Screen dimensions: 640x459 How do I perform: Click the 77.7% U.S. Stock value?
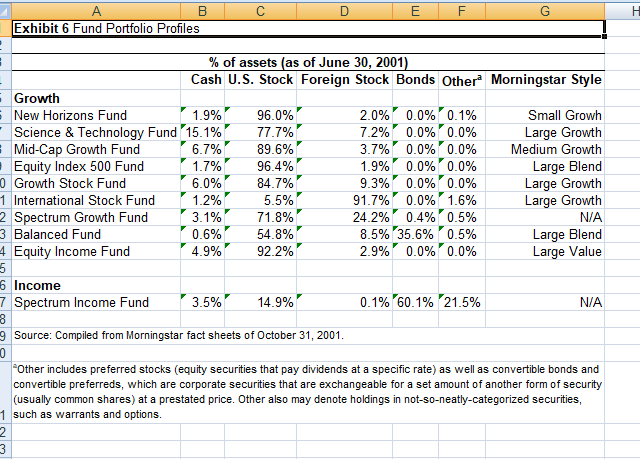(x=260, y=133)
